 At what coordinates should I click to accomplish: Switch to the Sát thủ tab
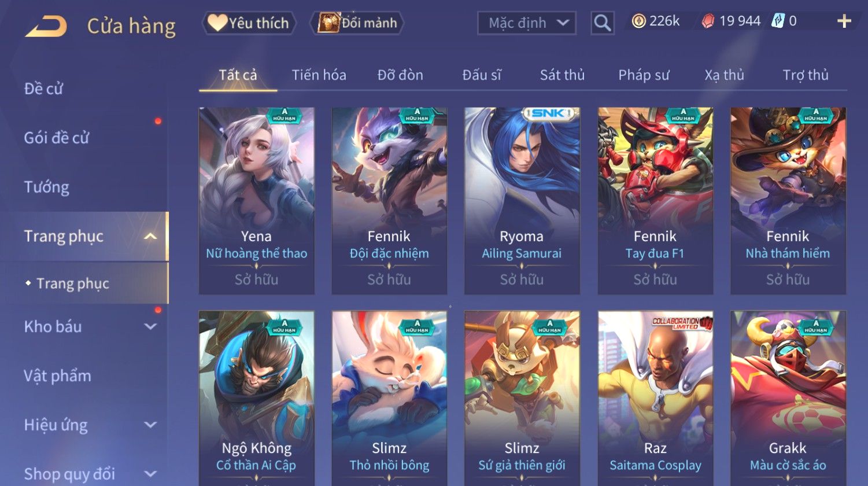tap(562, 75)
